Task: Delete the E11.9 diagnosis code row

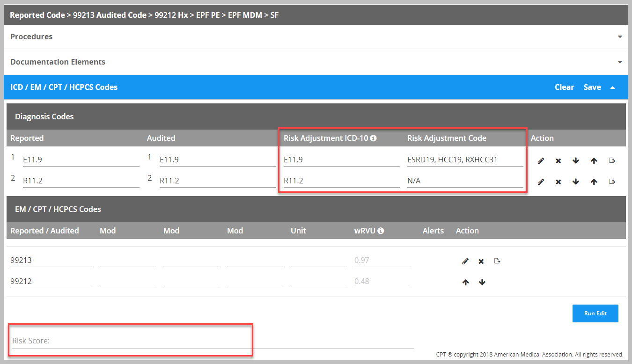Action: coord(558,160)
